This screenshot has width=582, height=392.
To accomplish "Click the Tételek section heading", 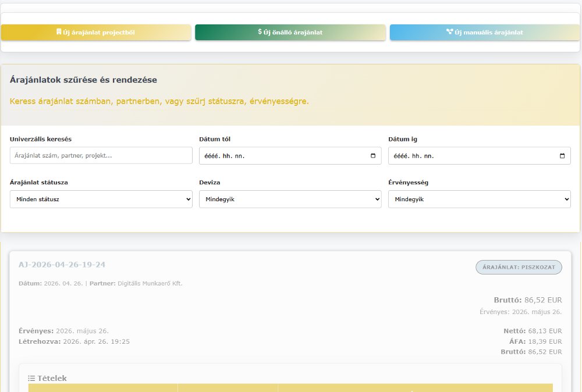I will click(x=52, y=378).
